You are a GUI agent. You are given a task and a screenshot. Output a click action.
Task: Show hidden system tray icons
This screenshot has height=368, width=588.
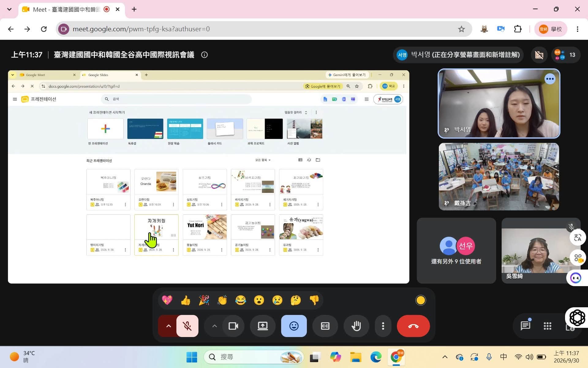[445, 357]
